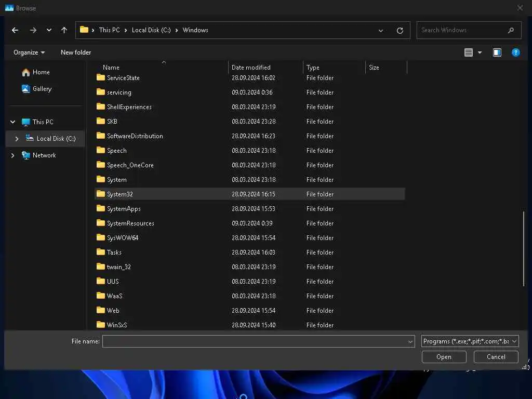Click Local Disk (C:) breadcrumb
Viewport: 532px width, 399px height.
[x=151, y=30]
